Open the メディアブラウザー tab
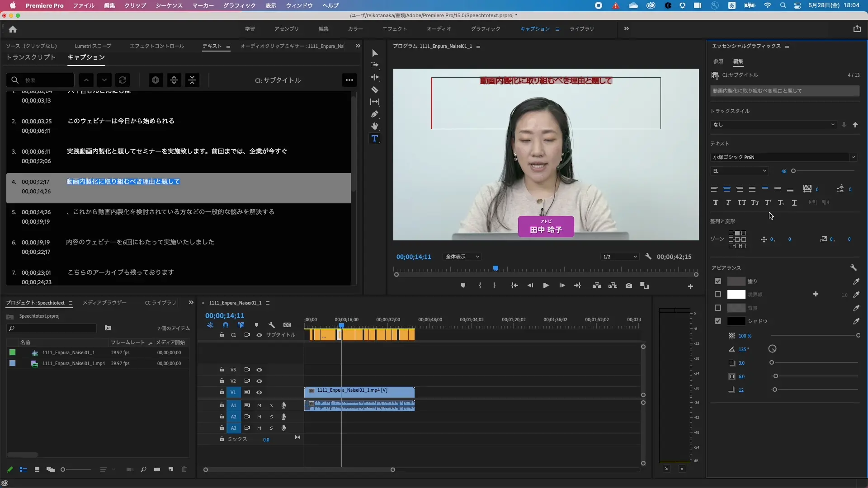 pos(104,302)
